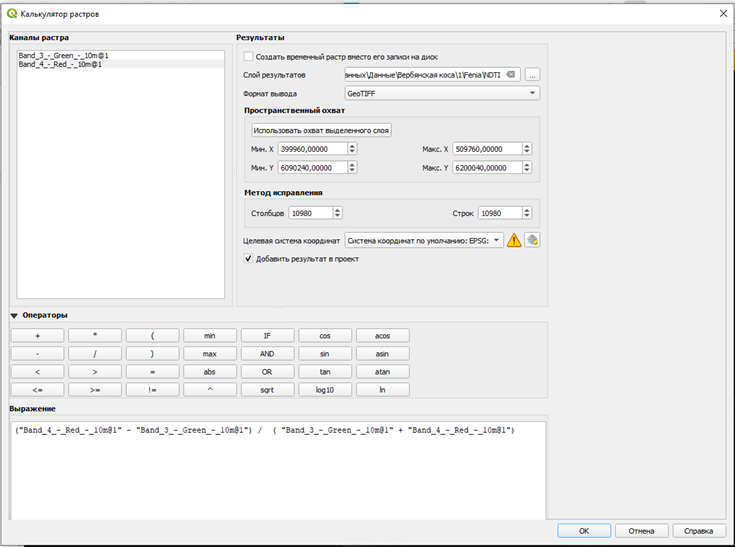Screen dimensions: 735x547
Task: Collapse the Операторы section
Action: pos(14,315)
